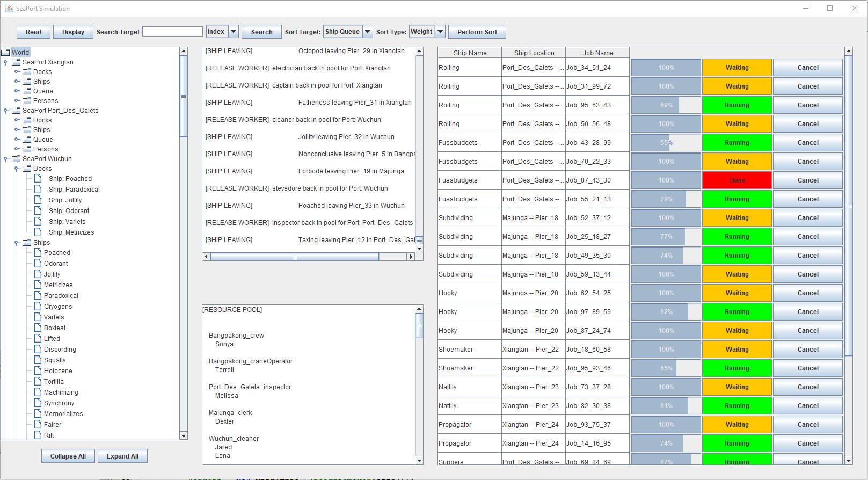Click Running status for Job_55_21_13
868x480 pixels.
[737, 199]
